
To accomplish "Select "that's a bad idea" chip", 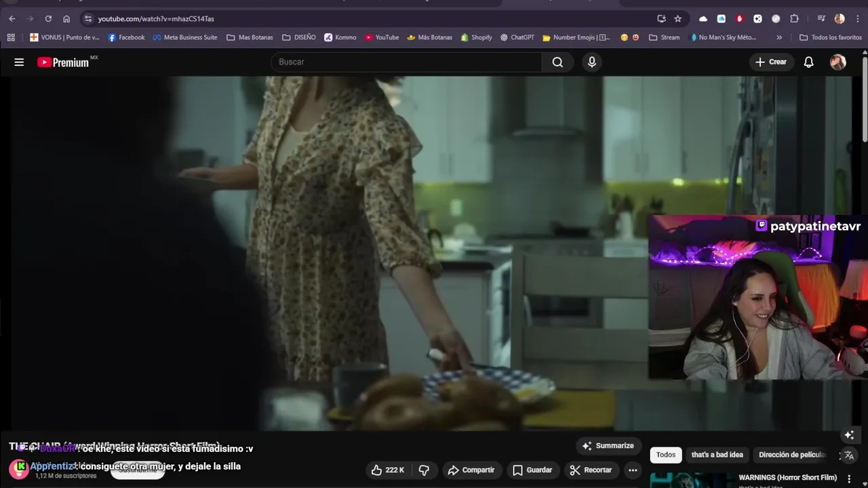I will [x=717, y=455].
